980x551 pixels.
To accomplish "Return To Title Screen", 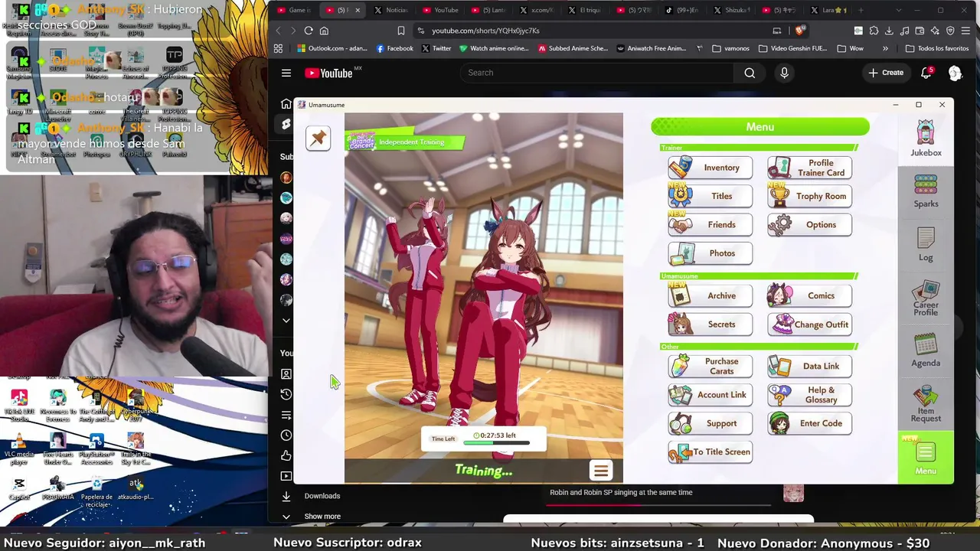I will point(710,452).
